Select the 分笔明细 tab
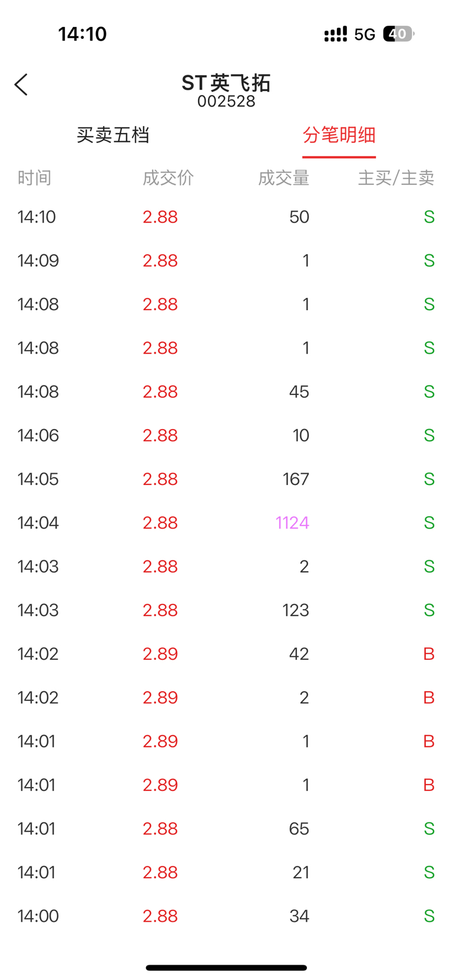This screenshot has height=980, width=453. click(339, 135)
